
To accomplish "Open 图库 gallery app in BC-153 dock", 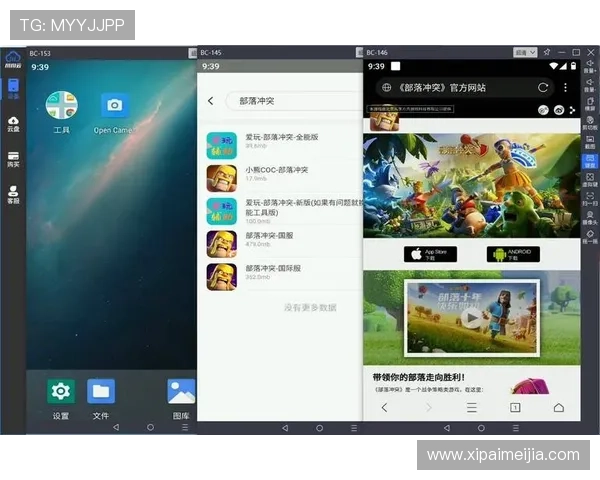I will pyautogui.click(x=181, y=399).
